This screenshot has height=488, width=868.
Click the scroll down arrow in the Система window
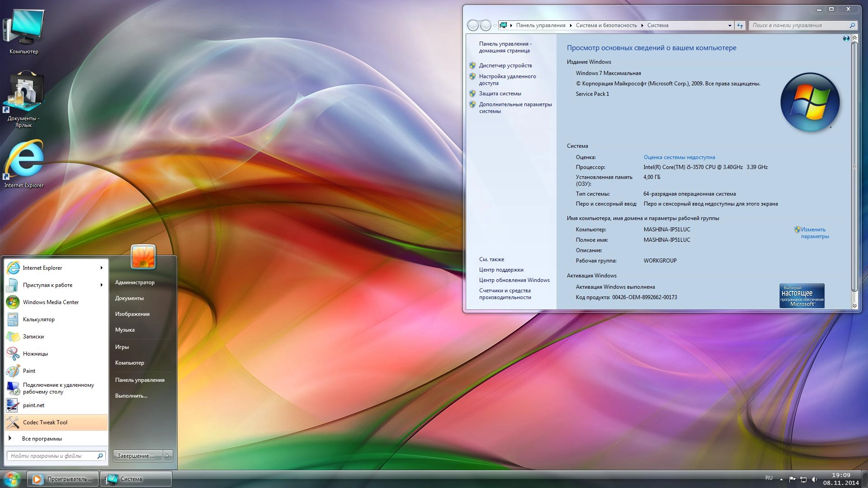click(854, 305)
